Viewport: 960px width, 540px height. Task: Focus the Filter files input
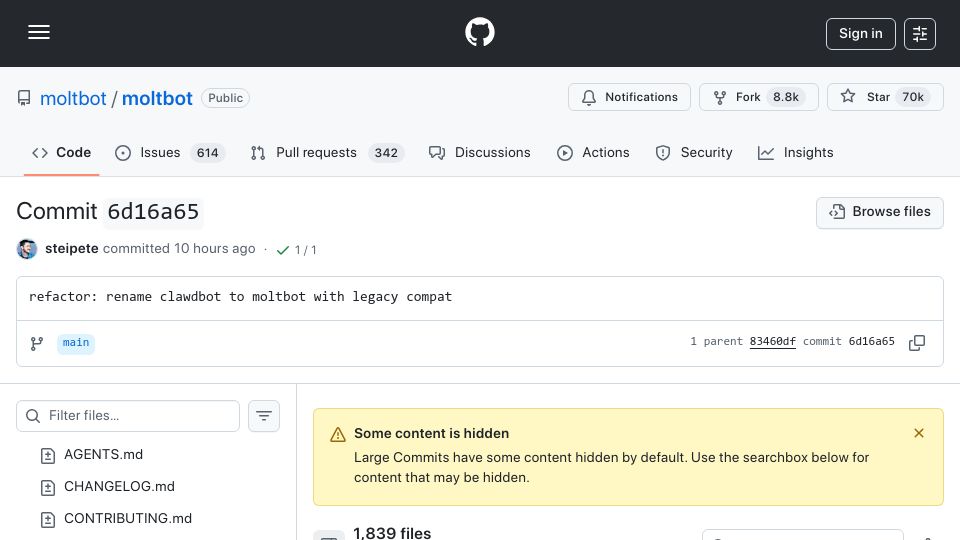[128, 416]
